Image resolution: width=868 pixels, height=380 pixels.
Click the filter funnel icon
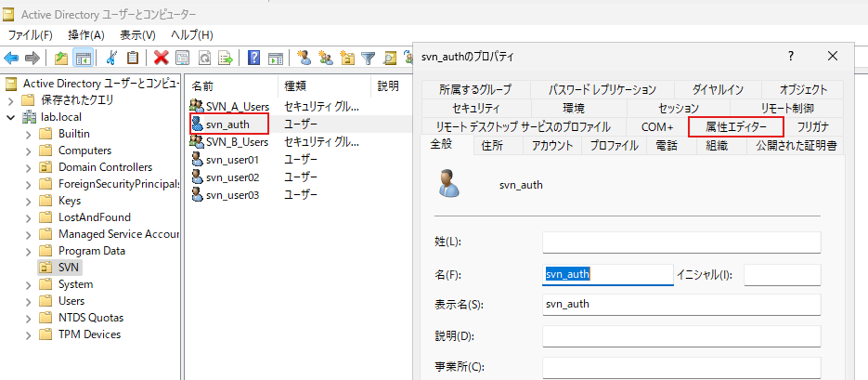(369, 59)
